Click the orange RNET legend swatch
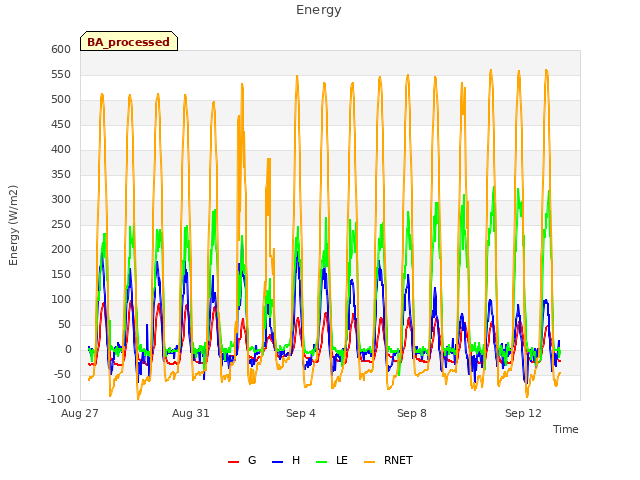The width and height of the screenshot is (640, 480). tap(369, 462)
